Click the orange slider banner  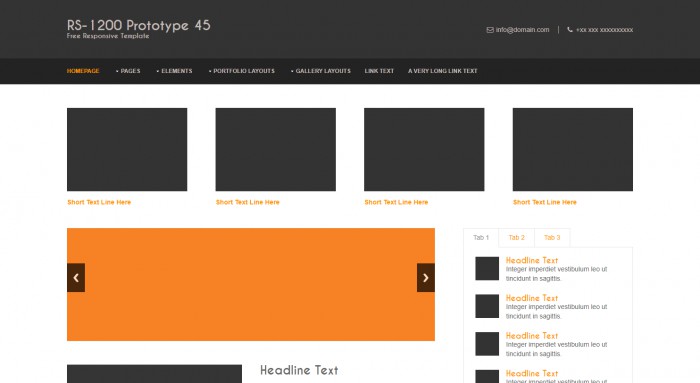pos(251,284)
